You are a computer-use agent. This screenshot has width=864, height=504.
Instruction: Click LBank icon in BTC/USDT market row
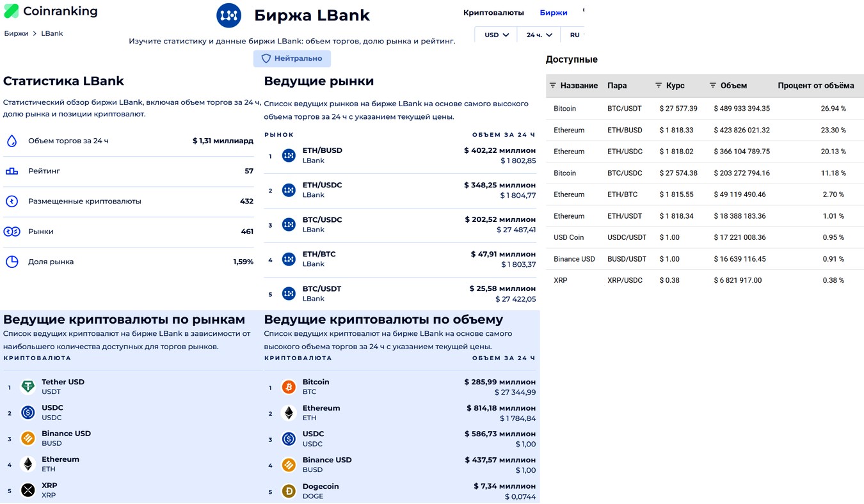(289, 294)
